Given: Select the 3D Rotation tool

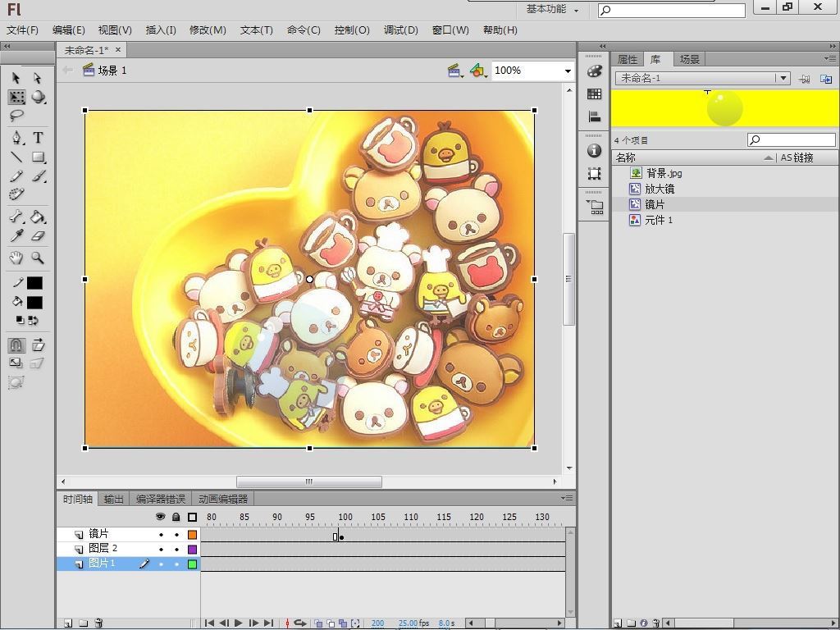Looking at the screenshot, I should click(x=38, y=97).
